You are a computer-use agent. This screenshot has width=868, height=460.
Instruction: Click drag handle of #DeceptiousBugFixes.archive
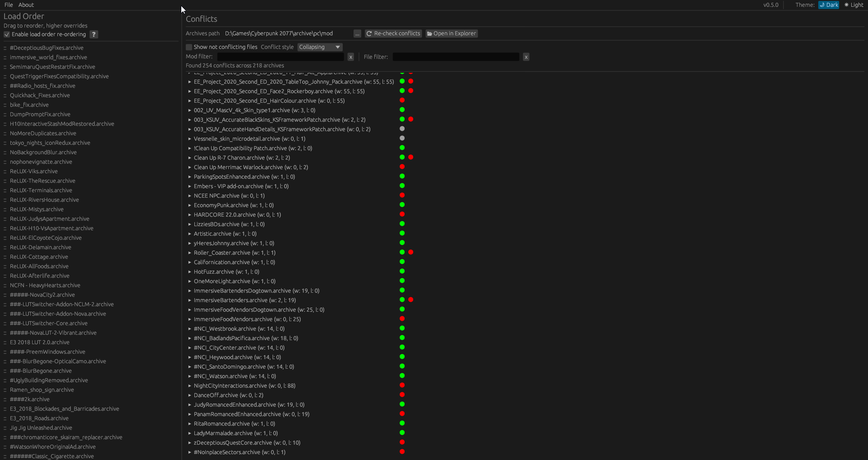pos(5,48)
